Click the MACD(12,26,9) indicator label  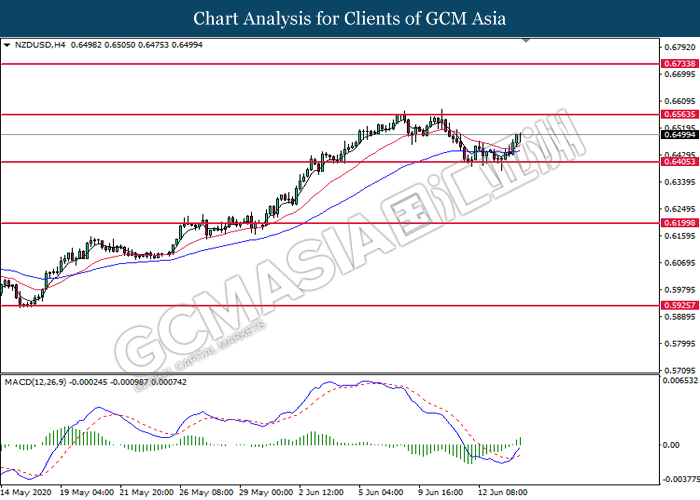coord(35,382)
